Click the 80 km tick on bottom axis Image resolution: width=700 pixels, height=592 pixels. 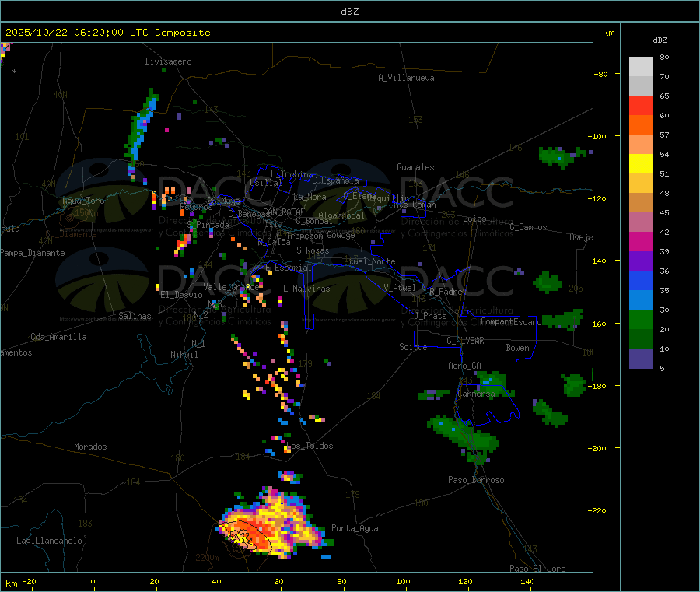coord(341,581)
